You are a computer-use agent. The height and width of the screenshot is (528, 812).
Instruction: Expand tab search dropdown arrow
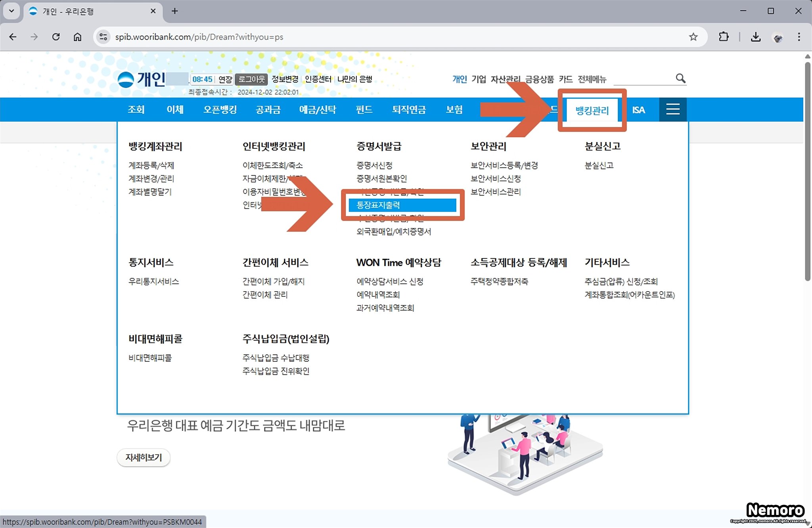click(11, 11)
